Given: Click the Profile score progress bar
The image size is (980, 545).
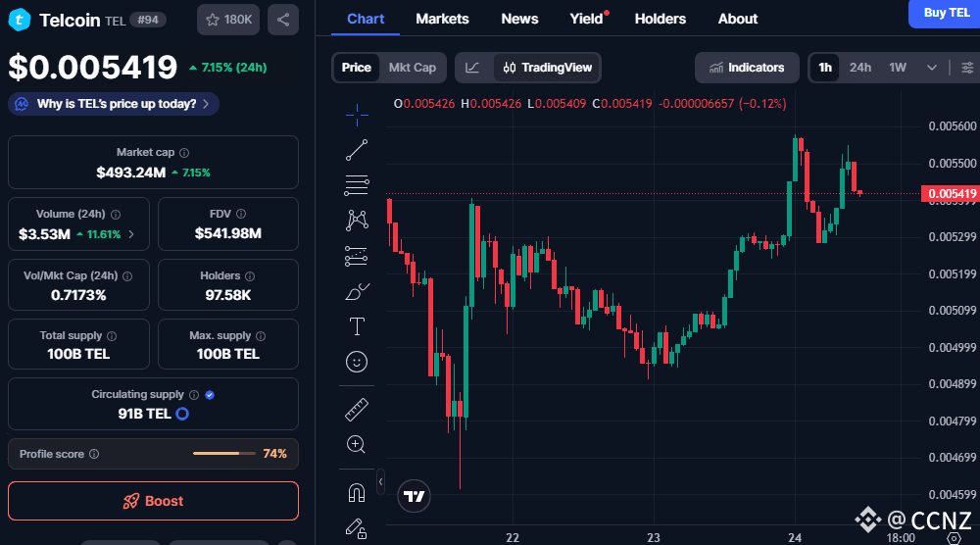Looking at the screenshot, I should (224, 454).
